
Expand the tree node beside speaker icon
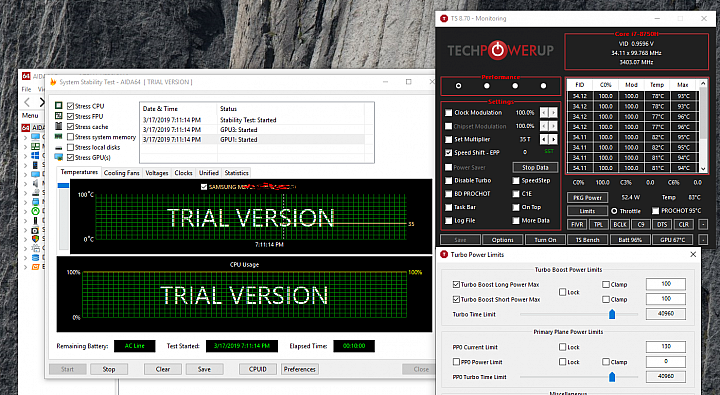(x=25, y=183)
